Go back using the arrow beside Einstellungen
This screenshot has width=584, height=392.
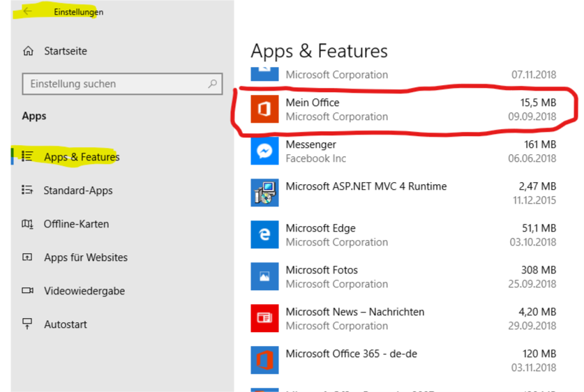click(x=28, y=11)
